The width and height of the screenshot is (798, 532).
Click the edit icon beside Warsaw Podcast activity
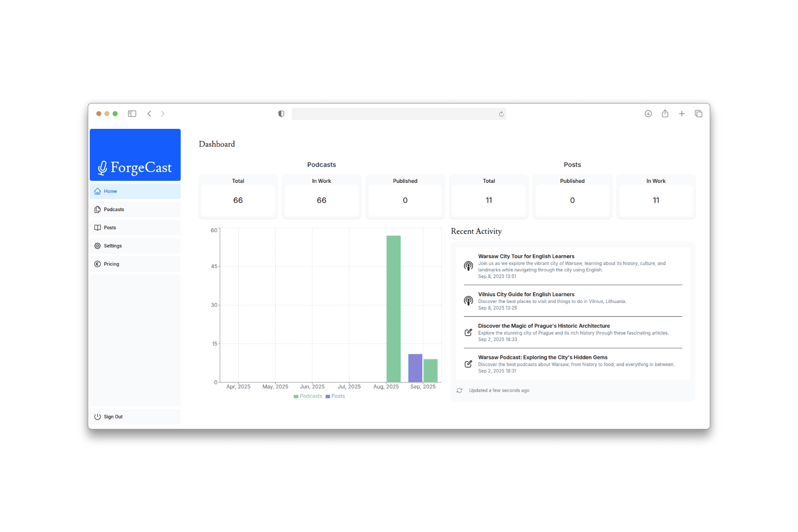[x=468, y=364]
